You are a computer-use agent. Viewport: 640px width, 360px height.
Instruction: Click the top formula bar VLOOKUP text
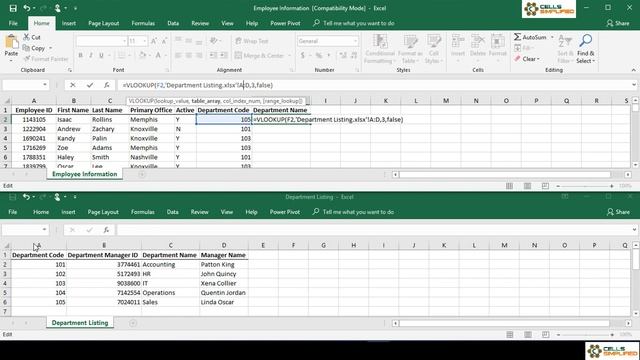[x=198, y=85]
